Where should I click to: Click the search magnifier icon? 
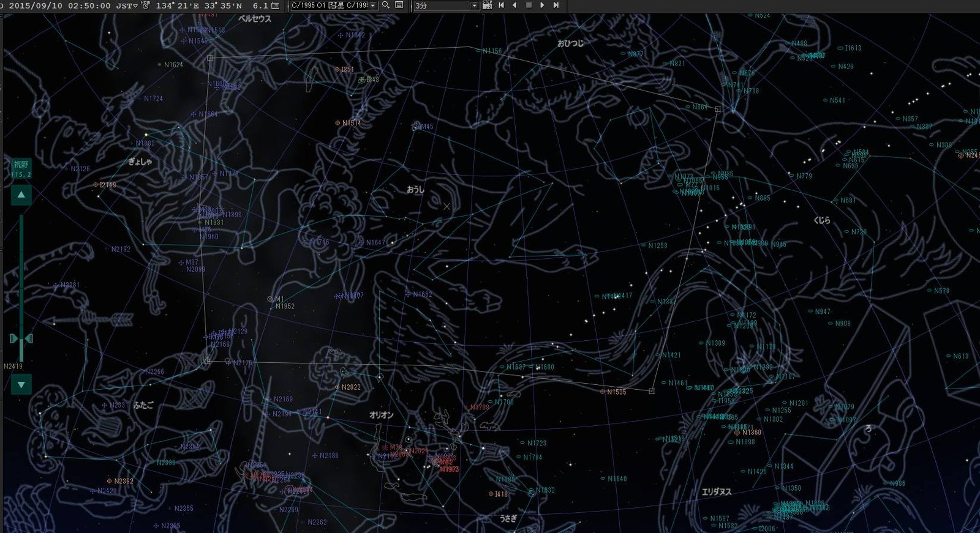pyautogui.click(x=386, y=5)
